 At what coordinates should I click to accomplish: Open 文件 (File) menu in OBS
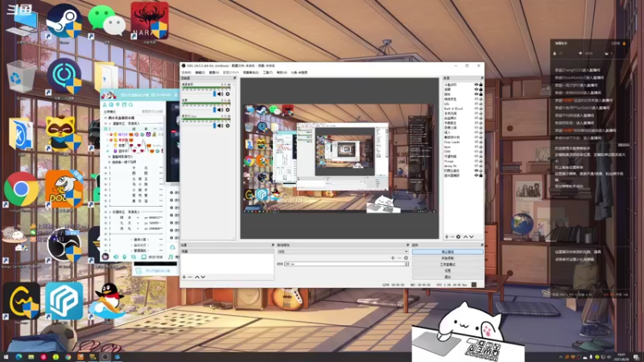pos(187,72)
